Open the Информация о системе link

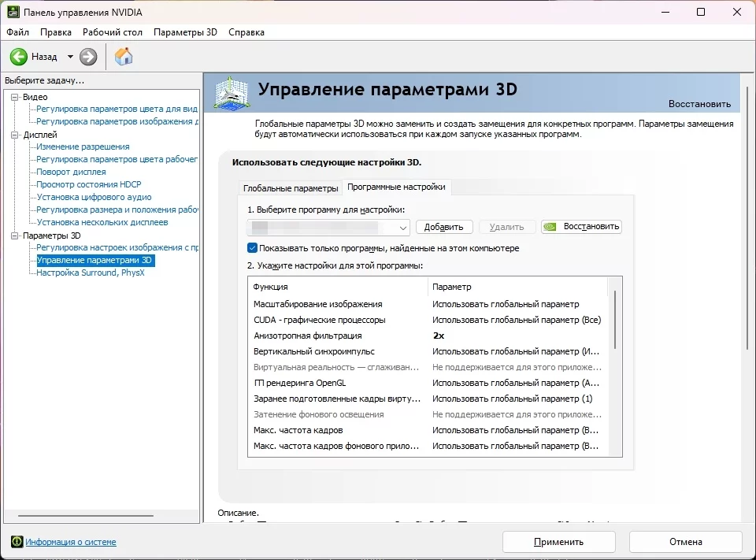(71, 542)
